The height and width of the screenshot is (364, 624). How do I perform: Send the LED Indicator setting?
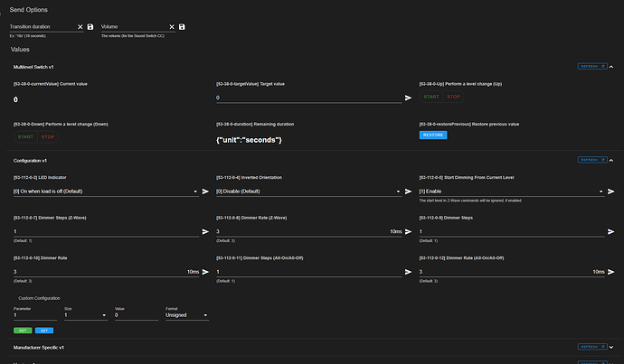[206, 191]
